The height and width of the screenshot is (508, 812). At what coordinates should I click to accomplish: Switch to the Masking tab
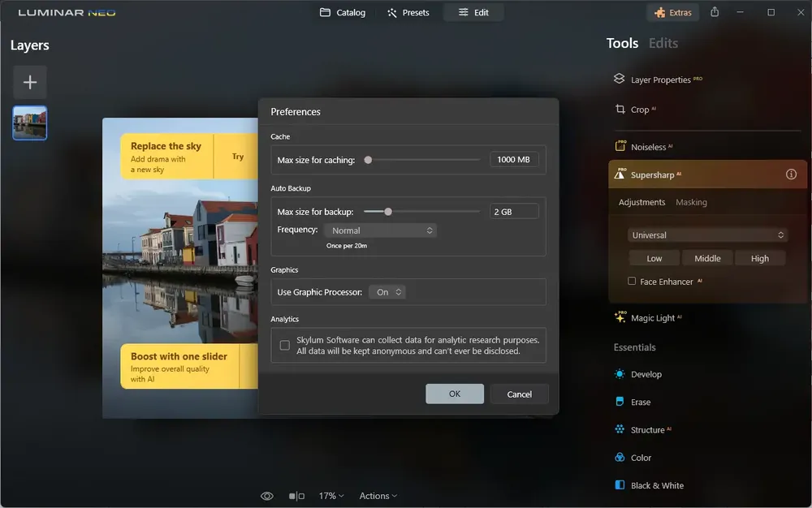point(691,202)
